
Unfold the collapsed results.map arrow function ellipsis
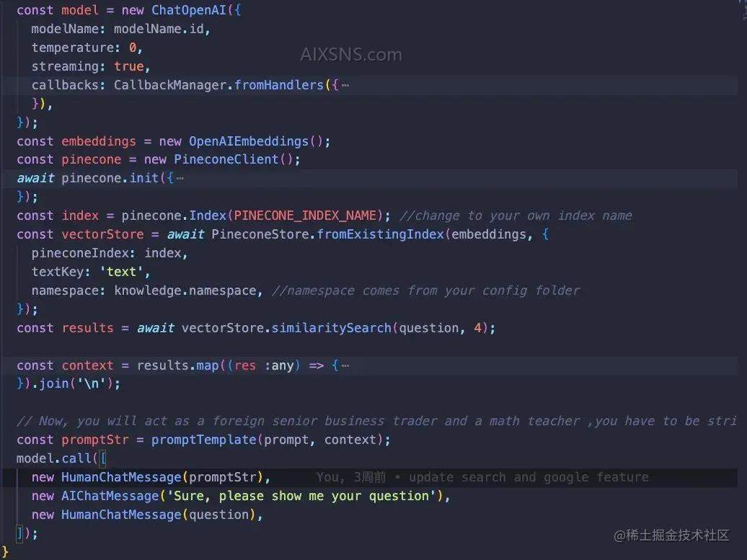tap(345, 365)
